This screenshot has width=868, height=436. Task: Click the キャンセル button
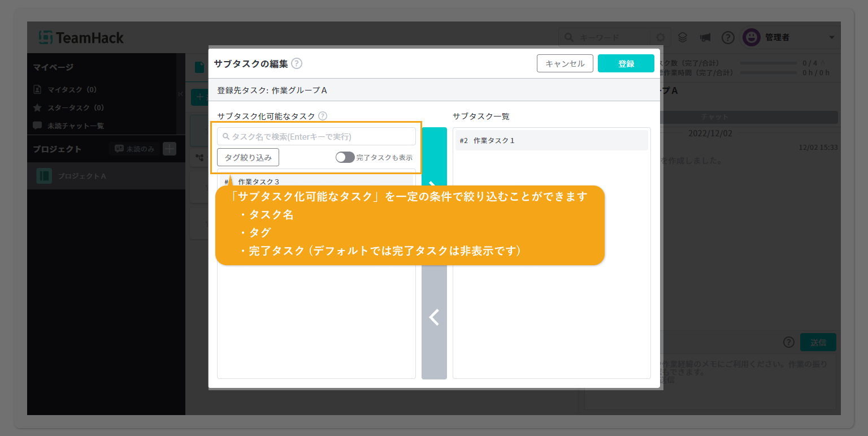tap(565, 63)
